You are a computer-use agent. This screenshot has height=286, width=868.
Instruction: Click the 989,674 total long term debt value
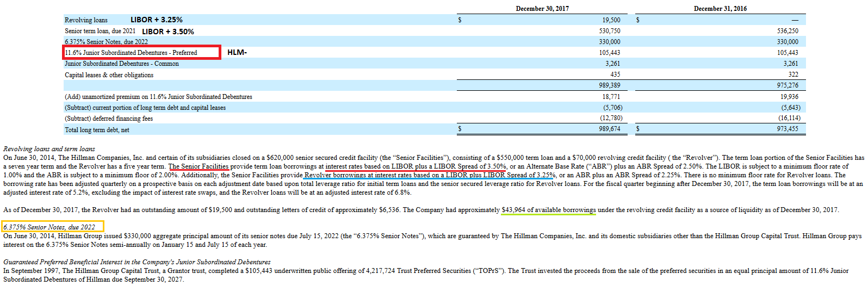[610, 129]
